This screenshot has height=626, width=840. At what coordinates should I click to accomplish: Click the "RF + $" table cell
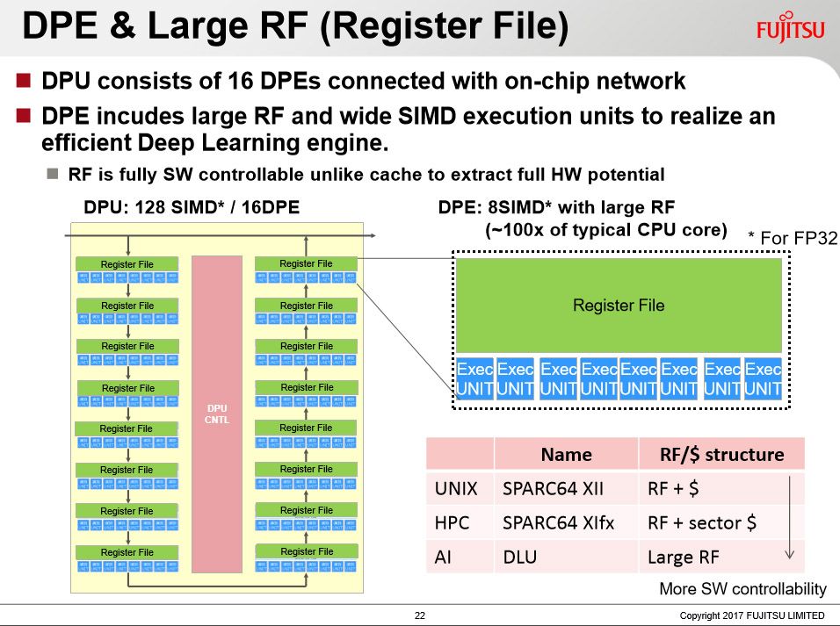click(x=721, y=488)
